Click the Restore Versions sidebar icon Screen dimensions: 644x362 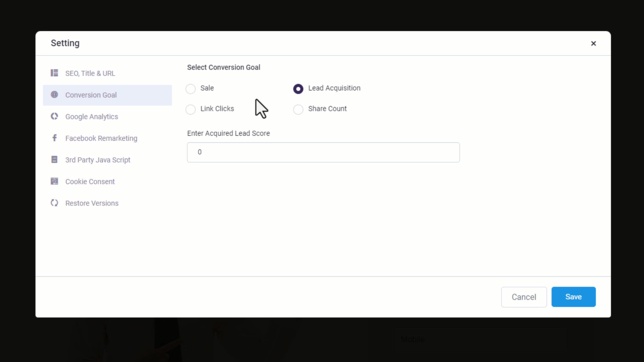54,203
